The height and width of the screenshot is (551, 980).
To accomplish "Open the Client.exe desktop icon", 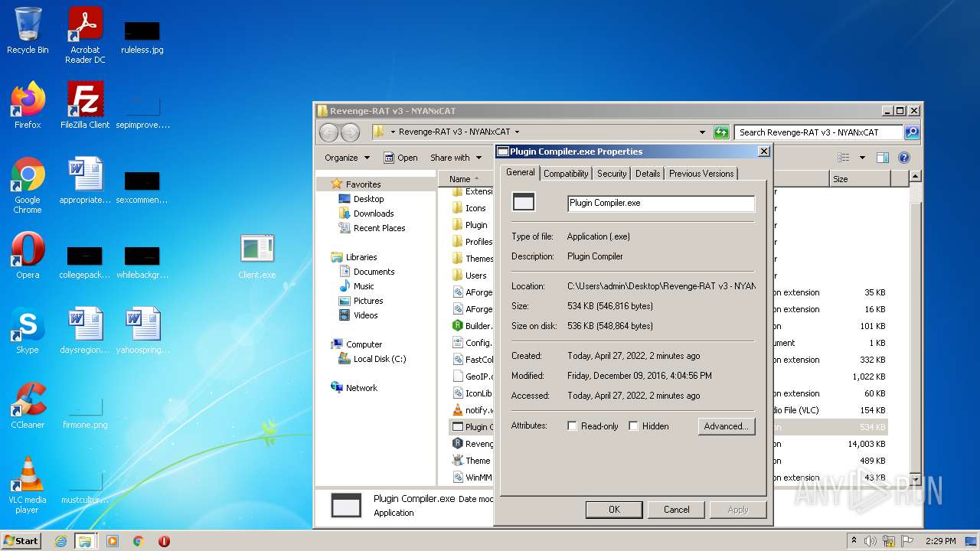I will 256,250.
